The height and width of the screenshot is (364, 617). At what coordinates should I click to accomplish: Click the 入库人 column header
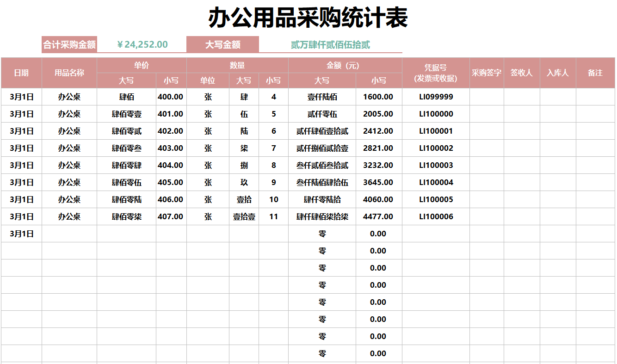point(558,73)
